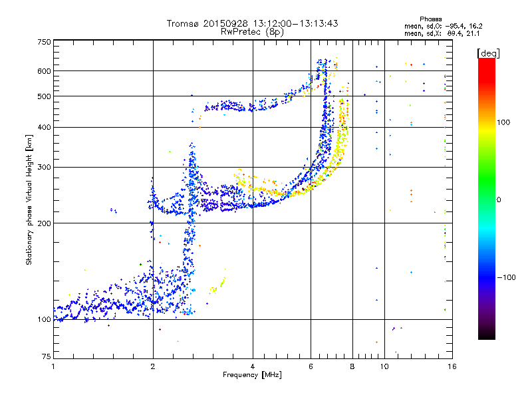This screenshot has width=532, height=399.
Task: Click the x-axis tick label "1"
Action: point(53,366)
